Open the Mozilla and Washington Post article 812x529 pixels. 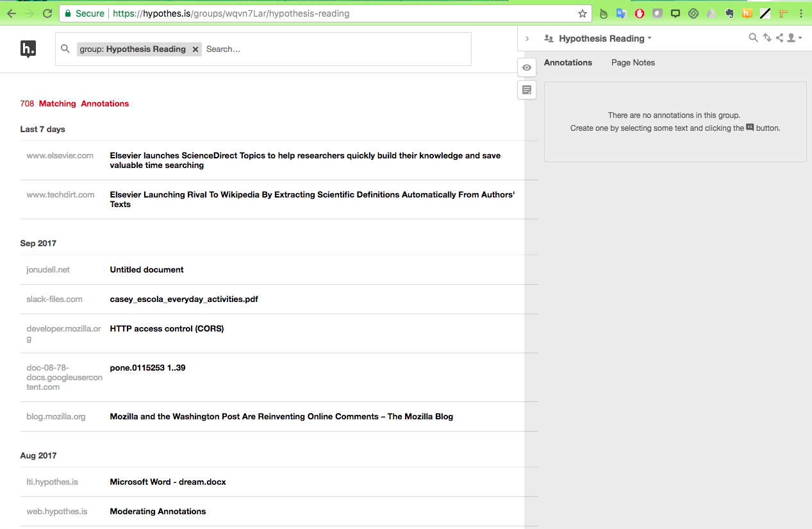(x=281, y=417)
